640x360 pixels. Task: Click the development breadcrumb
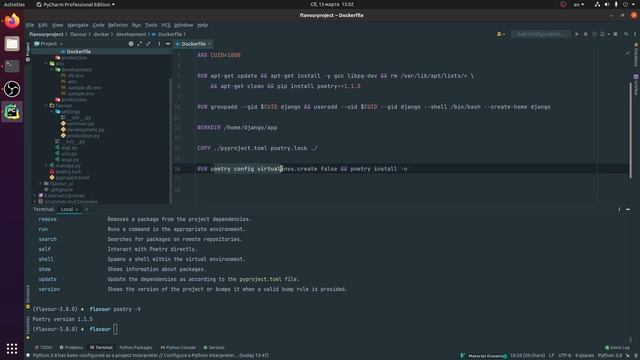131,34
